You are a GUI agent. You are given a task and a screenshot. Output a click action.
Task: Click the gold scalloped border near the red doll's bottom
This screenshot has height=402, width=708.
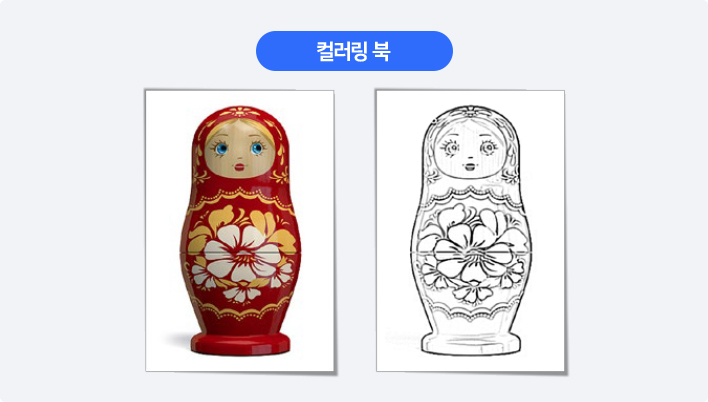pos(240,311)
